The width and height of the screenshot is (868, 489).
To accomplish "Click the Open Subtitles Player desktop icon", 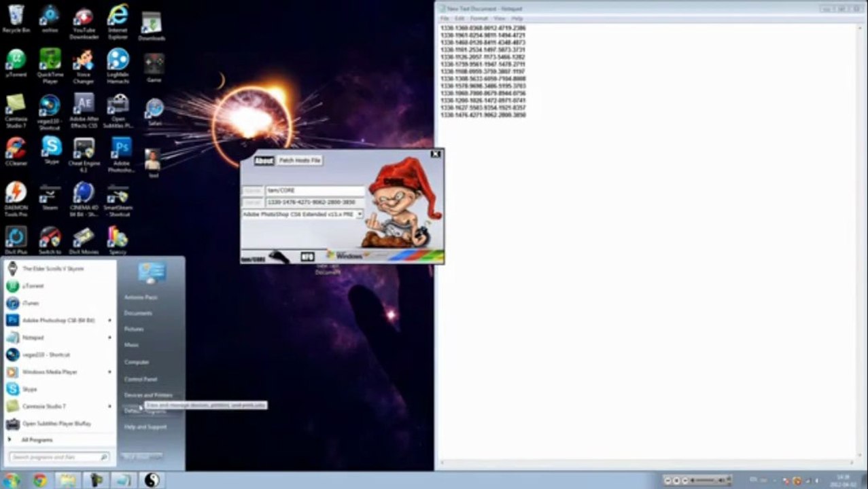I will click(x=118, y=110).
